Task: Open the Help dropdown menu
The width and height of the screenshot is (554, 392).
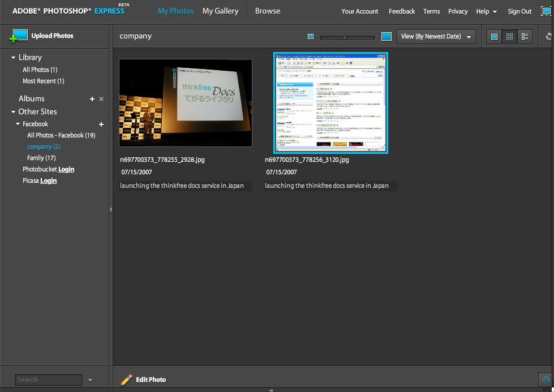Action: (x=487, y=11)
